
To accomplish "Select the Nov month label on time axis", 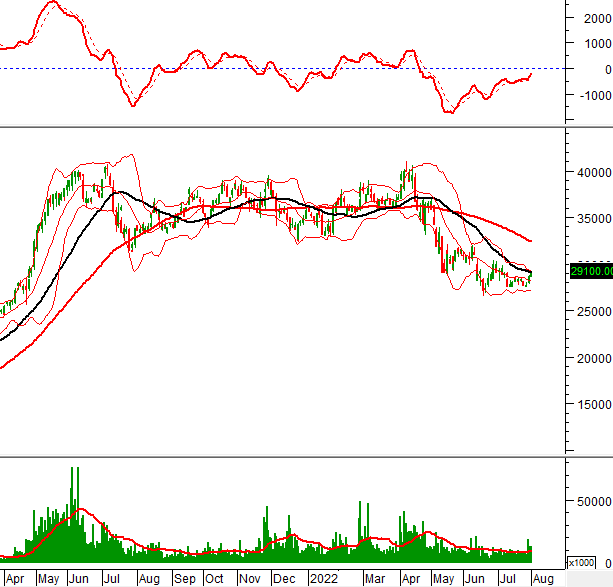I will 249,579.
